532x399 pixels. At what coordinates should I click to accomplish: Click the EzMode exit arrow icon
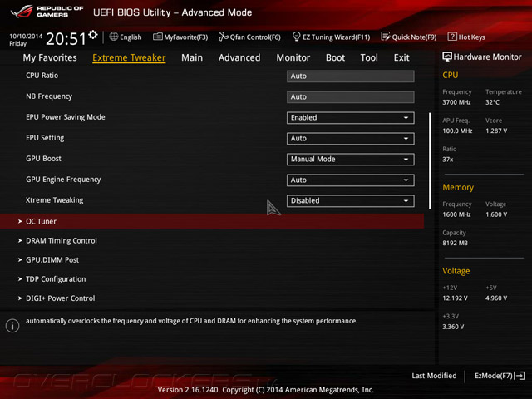tap(520, 376)
